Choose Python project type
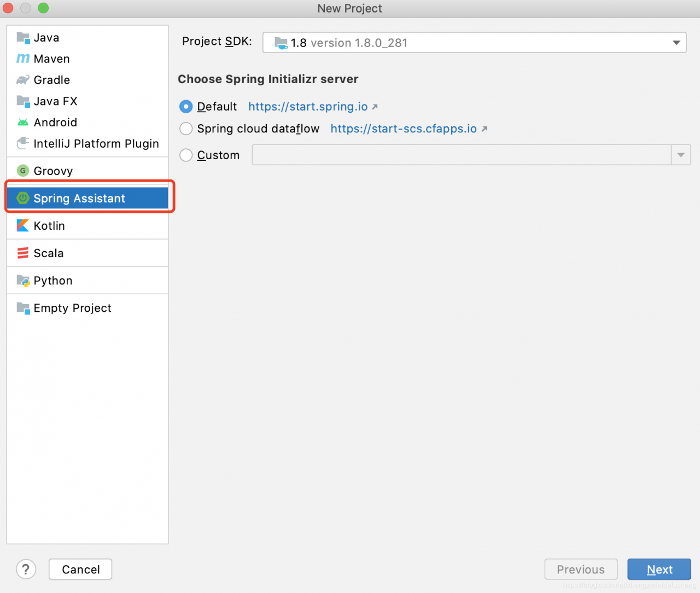This screenshot has height=593, width=700. coord(87,281)
